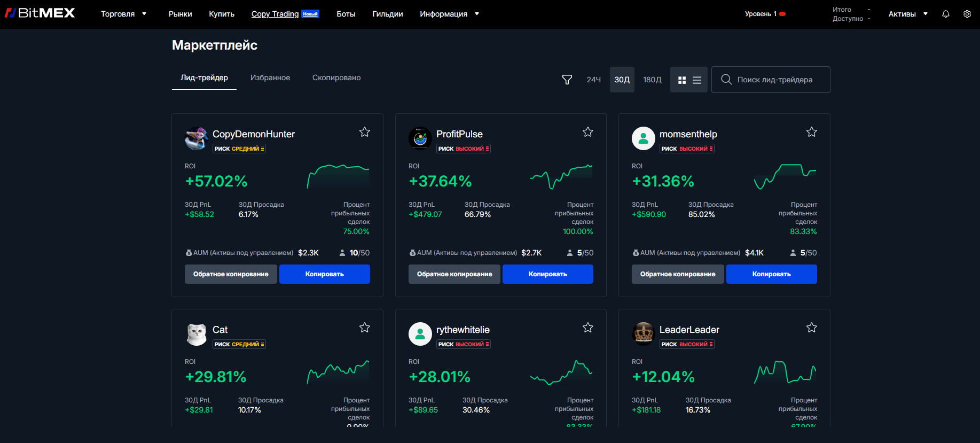
Task: Click CopyDemonHunter AUM money bag icon
Action: (x=189, y=253)
